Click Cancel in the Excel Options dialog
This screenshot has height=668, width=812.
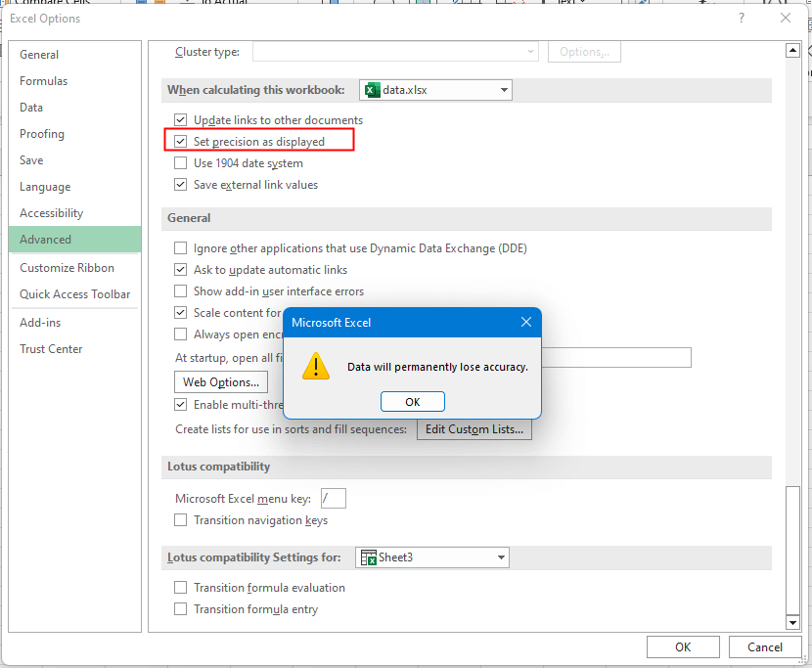(765, 646)
